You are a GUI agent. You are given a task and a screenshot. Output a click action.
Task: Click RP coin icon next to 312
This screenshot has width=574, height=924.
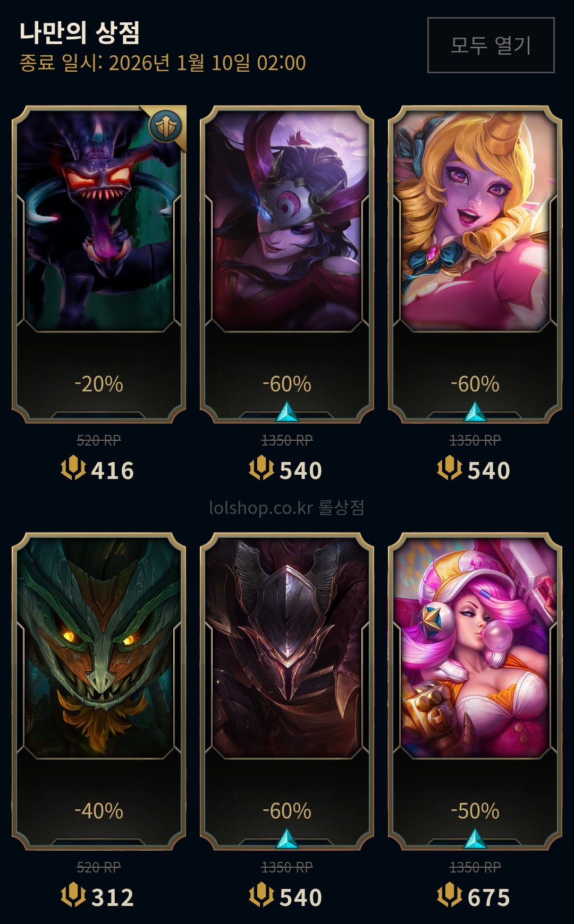pyautogui.click(x=73, y=896)
